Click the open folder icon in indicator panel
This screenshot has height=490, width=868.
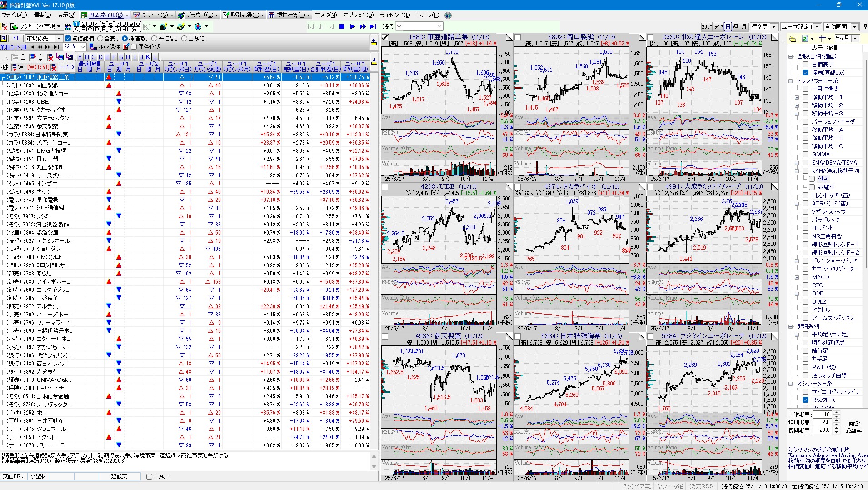pyautogui.click(x=793, y=39)
